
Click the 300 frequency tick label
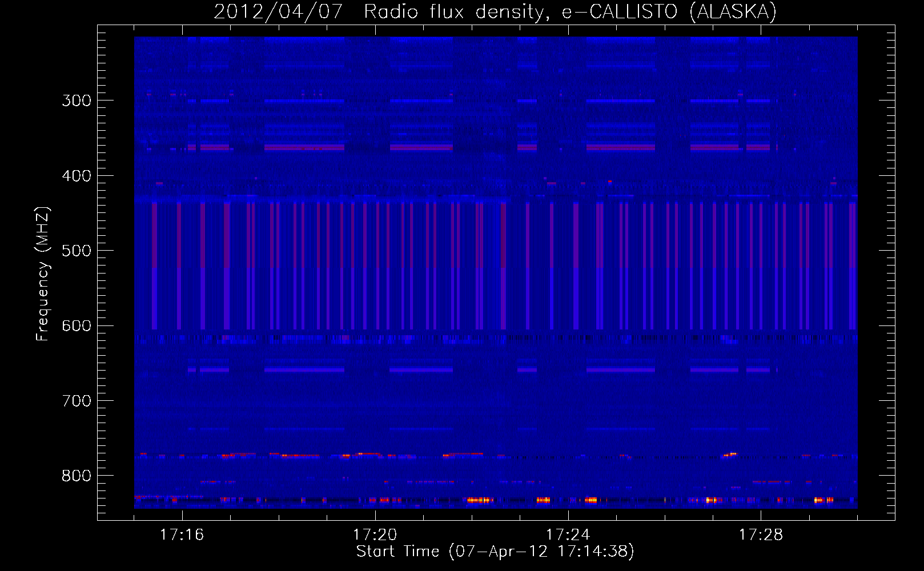(x=77, y=100)
